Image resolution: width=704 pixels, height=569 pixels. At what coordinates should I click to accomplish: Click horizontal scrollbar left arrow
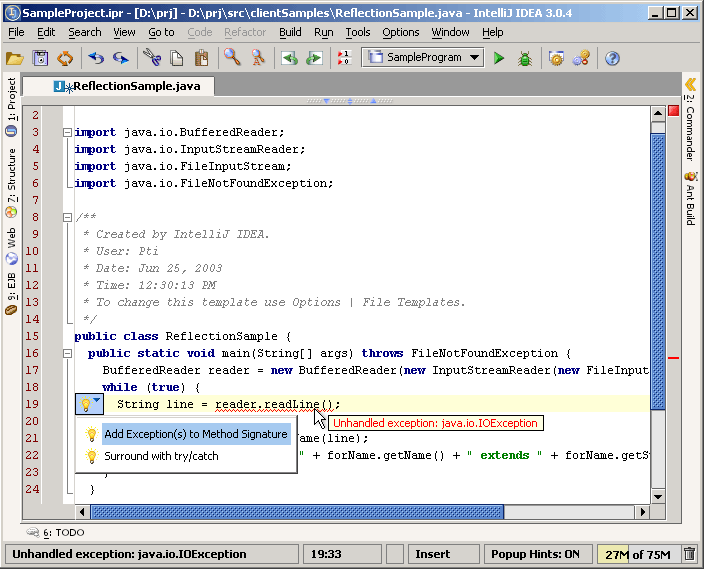82,512
